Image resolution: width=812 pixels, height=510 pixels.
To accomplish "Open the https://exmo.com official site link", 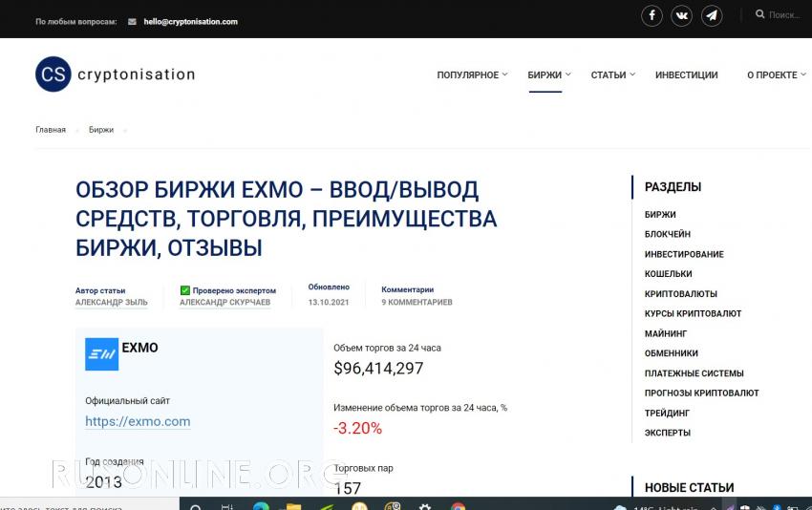I will click(138, 421).
